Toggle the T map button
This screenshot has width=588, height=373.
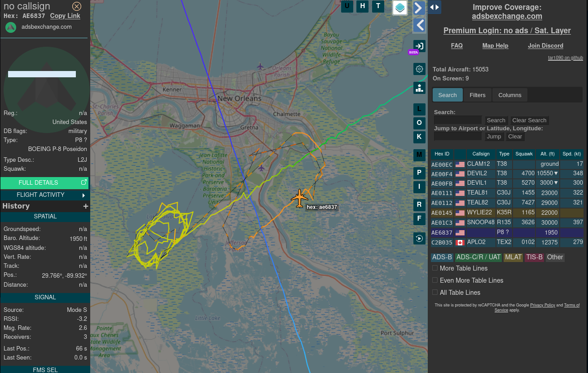point(378,6)
